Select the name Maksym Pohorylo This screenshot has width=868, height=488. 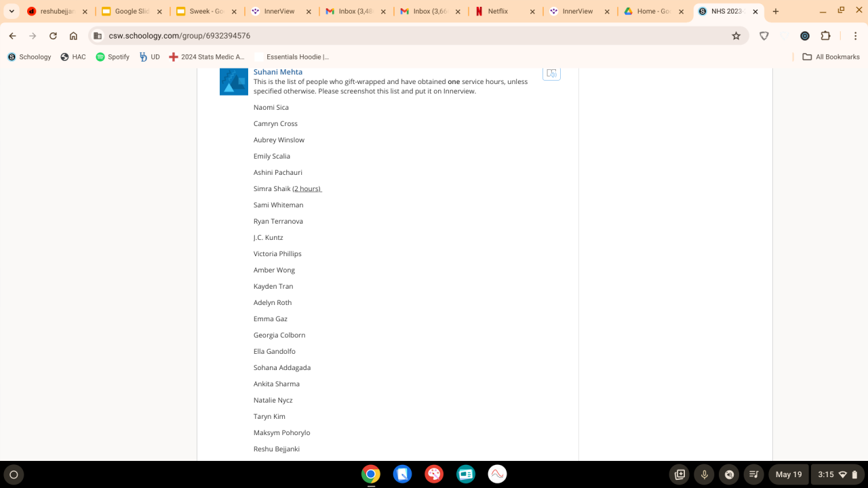[x=282, y=432]
